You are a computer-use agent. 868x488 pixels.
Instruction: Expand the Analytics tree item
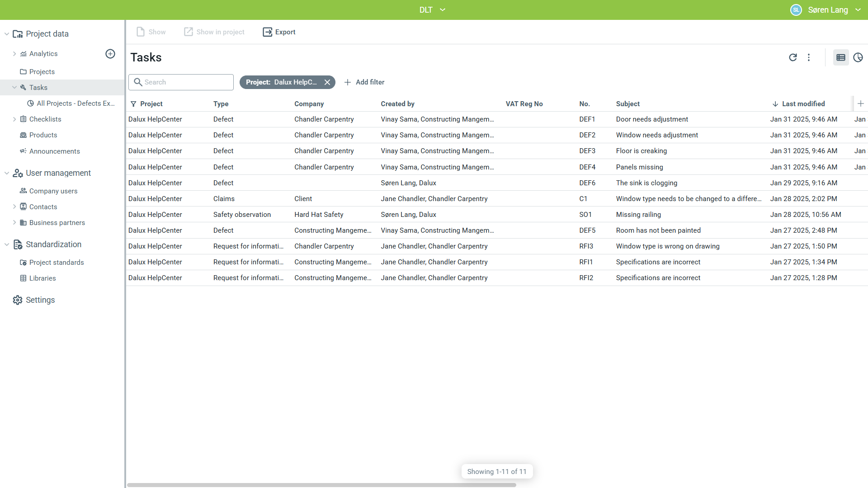tap(14, 54)
